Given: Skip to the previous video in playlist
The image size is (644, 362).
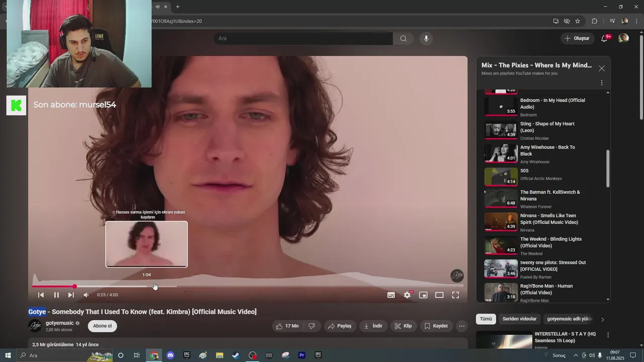Looking at the screenshot, I should click(41, 295).
